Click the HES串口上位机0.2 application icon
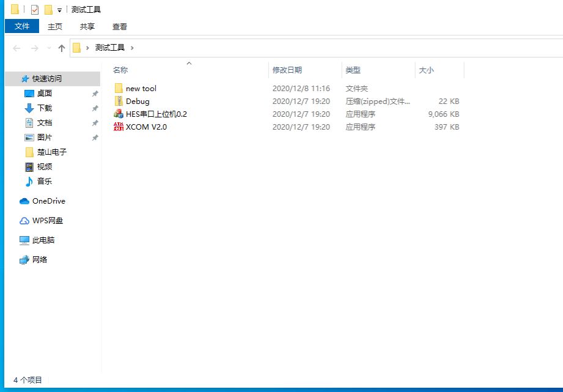Screen dimensions: 563x392 [119, 114]
